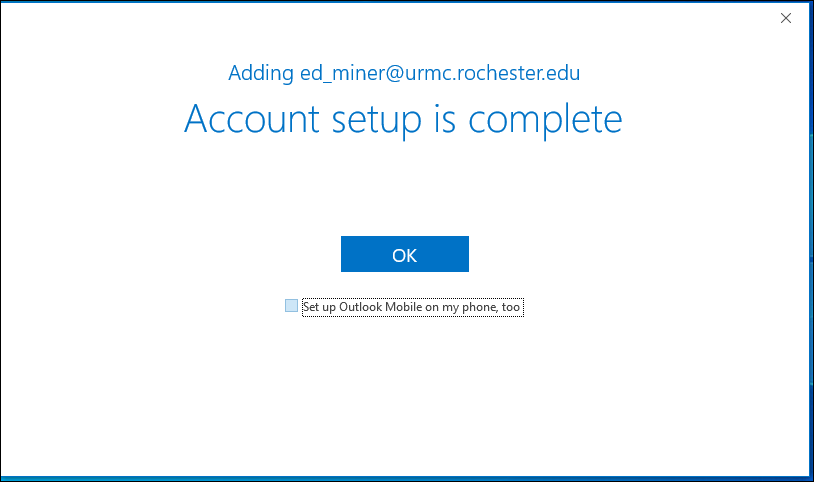Close the account setup dialog
Viewport: 814px width, 482px height.
786,17
